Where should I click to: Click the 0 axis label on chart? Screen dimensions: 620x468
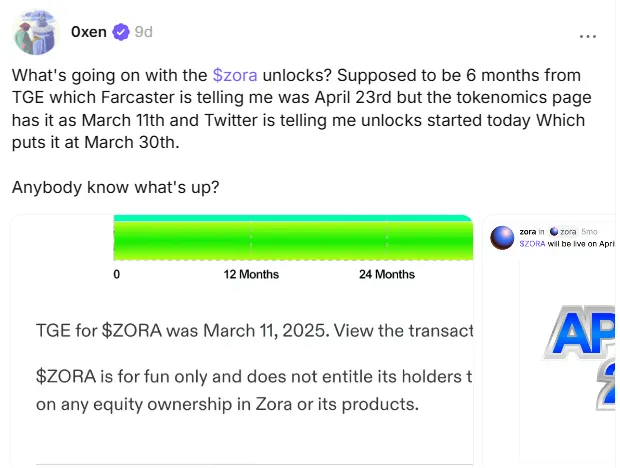(117, 274)
